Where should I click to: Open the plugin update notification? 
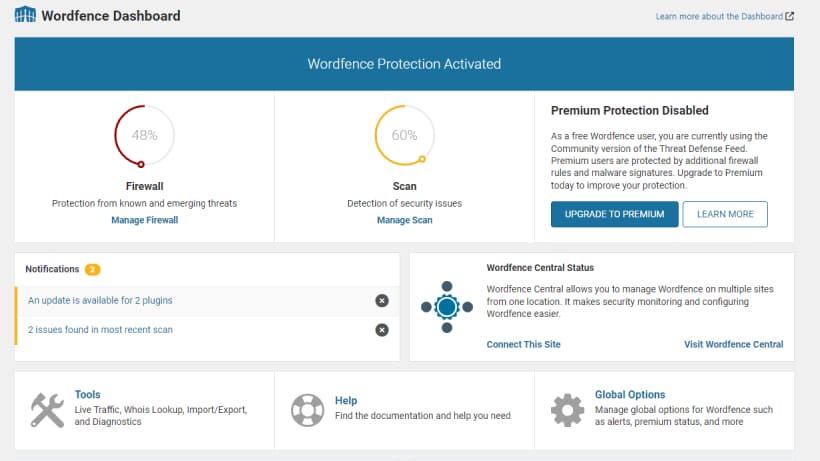click(x=100, y=301)
